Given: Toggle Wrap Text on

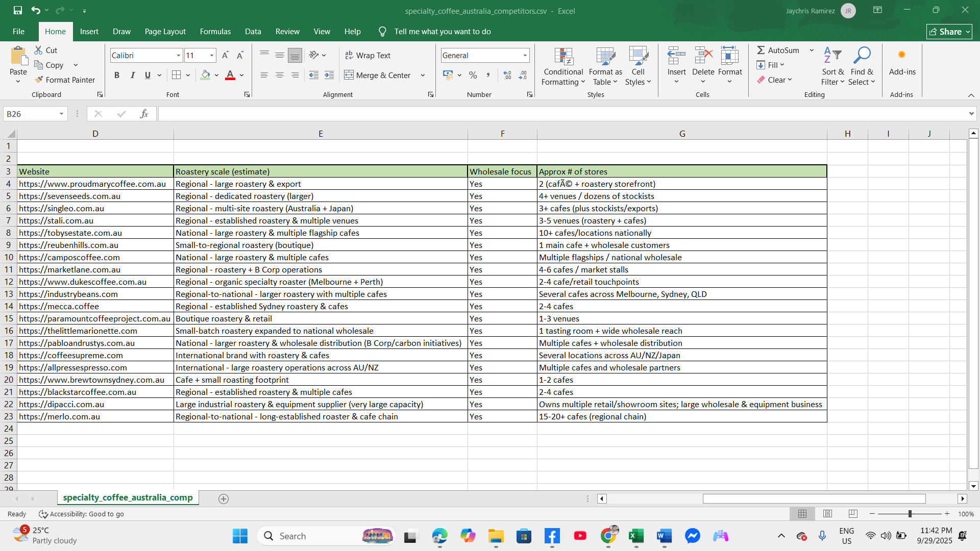Looking at the screenshot, I should 367,55.
